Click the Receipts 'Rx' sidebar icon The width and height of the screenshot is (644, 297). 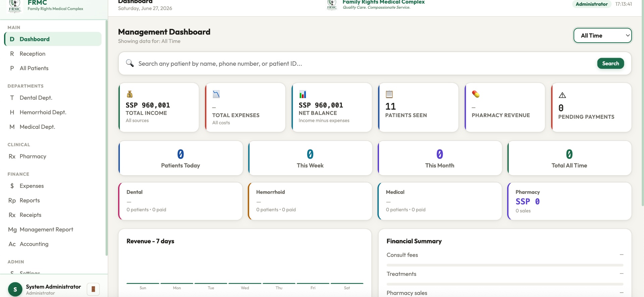click(12, 215)
